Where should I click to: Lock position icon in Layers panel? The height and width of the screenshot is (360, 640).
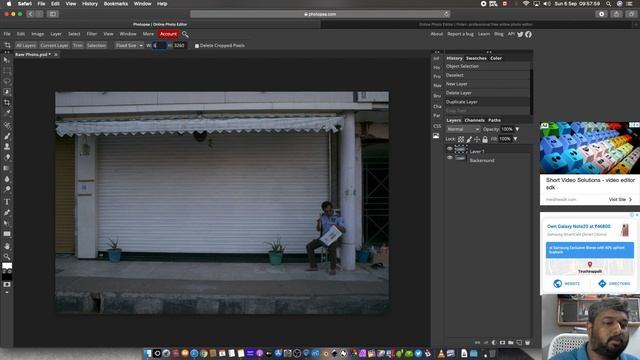[477, 139]
